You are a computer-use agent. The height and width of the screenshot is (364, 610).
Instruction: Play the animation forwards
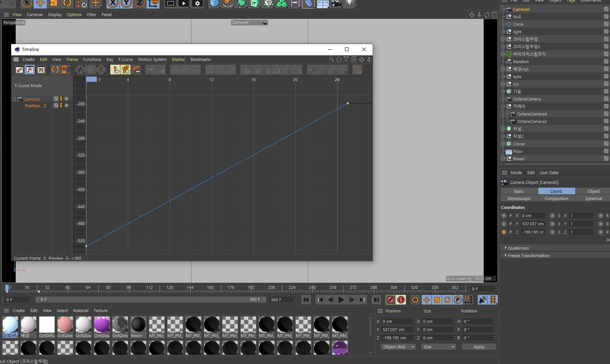tap(341, 300)
